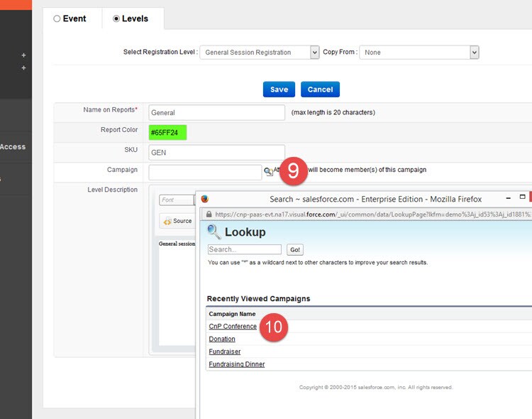532x419 pixels.
Task: Select the Fundraising Dinner campaign link
Action: click(x=236, y=364)
